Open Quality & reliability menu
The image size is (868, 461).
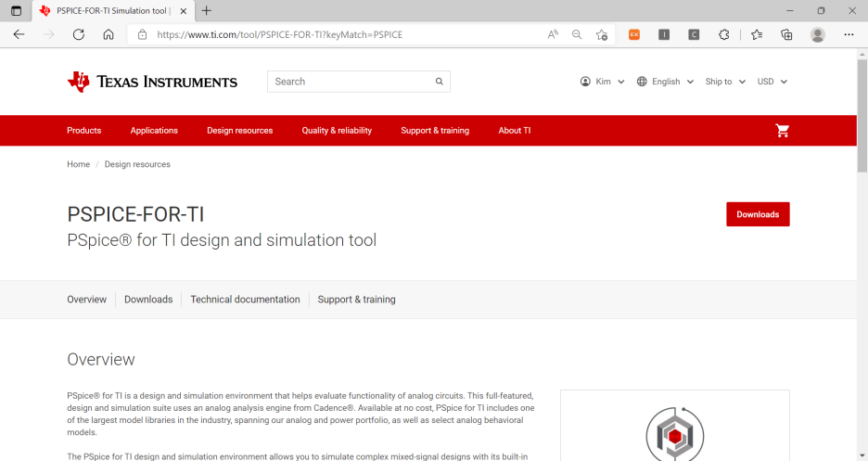(x=337, y=131)
